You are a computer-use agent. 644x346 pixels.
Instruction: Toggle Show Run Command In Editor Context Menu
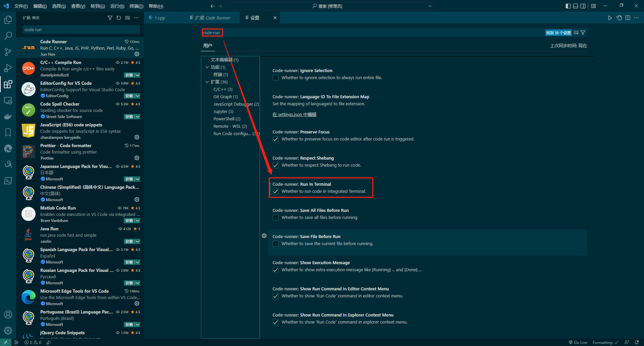tap(276, 296)
